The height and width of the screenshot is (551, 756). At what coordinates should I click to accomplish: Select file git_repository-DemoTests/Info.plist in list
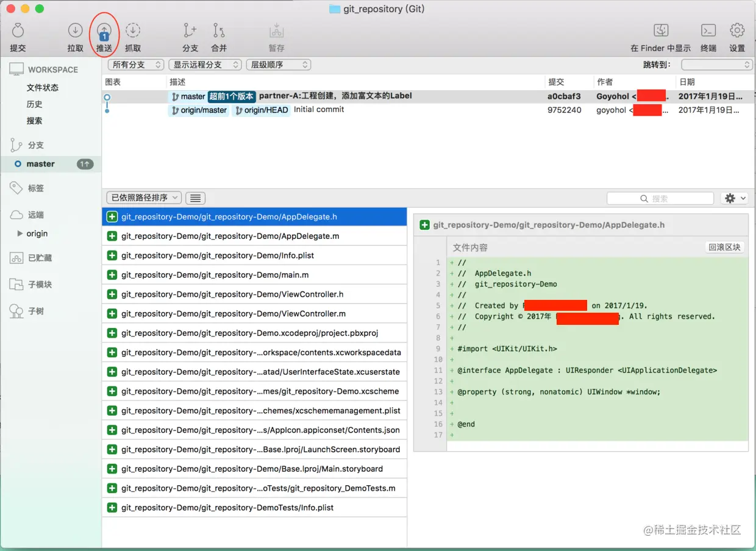[x=254, y=508]
